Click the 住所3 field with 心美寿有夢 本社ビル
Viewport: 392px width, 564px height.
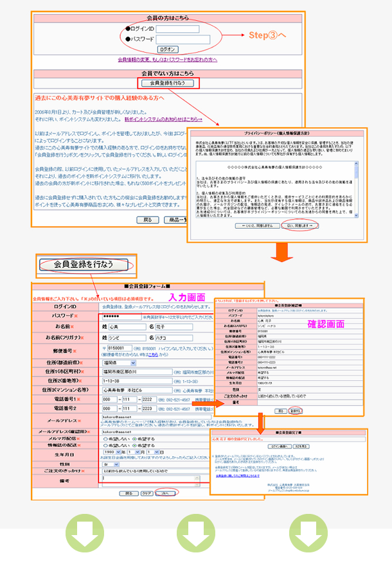point(137,391)
